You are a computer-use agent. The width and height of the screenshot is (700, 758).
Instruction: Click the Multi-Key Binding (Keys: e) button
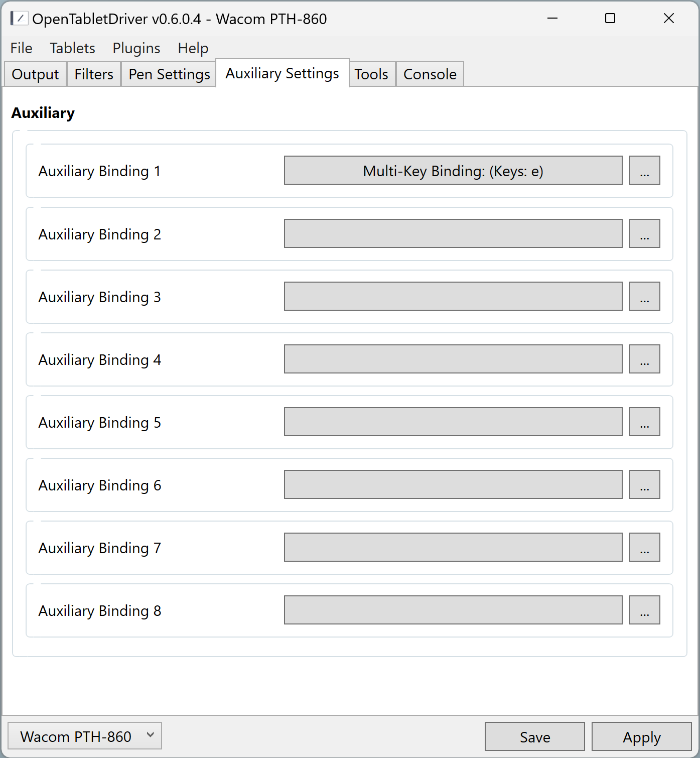(x=453, y=171)
